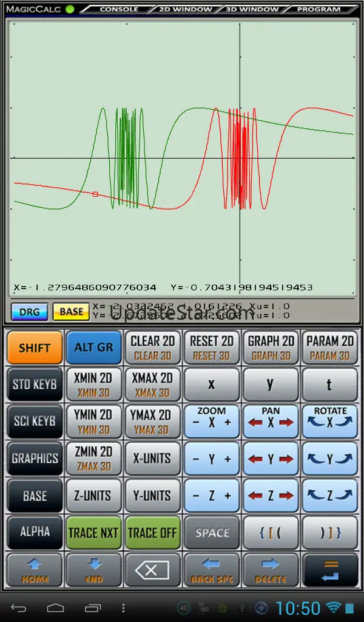
Task: Rotate Z counterclockwise with left curved arrow
Action: 315,496
